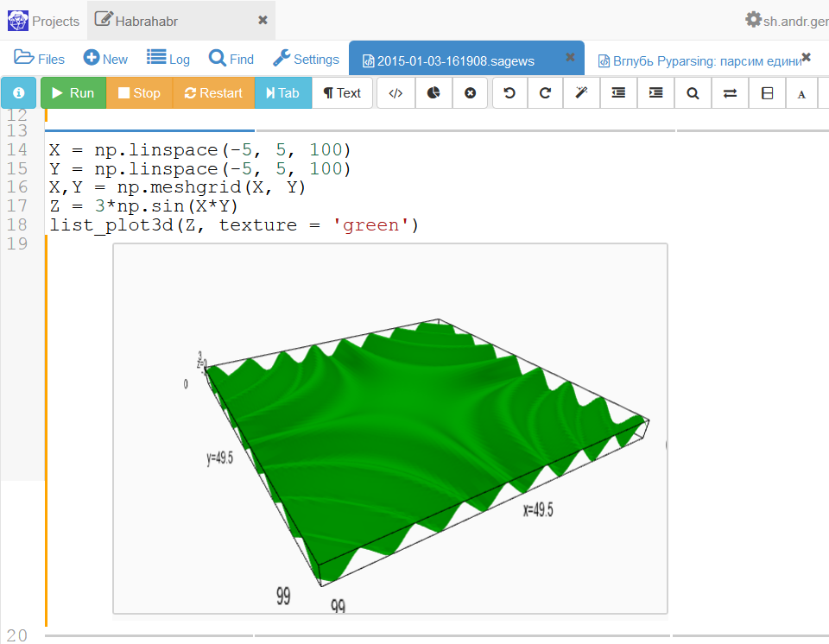Undo the last edit
Image resolution: width=829 pixels, height=644 pixels.
[509, 93]
